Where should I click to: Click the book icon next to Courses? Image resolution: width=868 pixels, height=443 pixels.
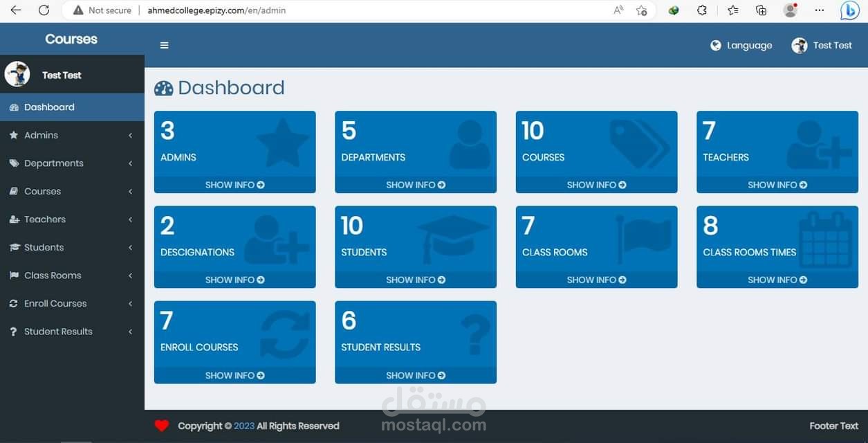(x=13, y=192)
